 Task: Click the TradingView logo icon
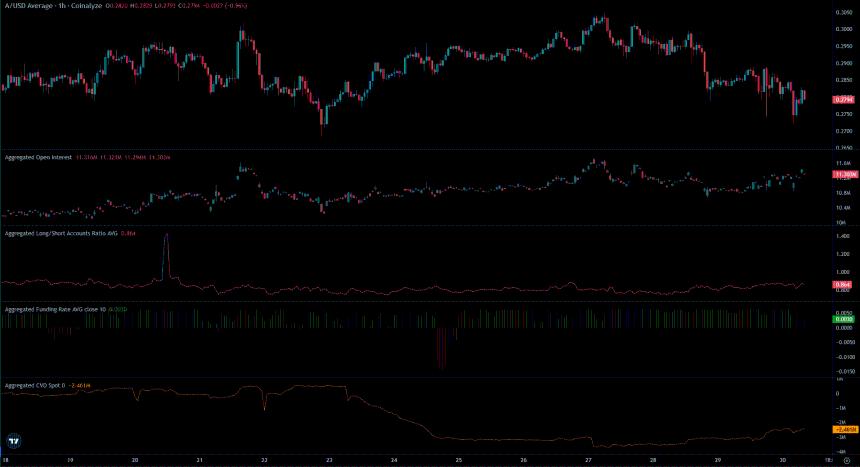[14, 440]
